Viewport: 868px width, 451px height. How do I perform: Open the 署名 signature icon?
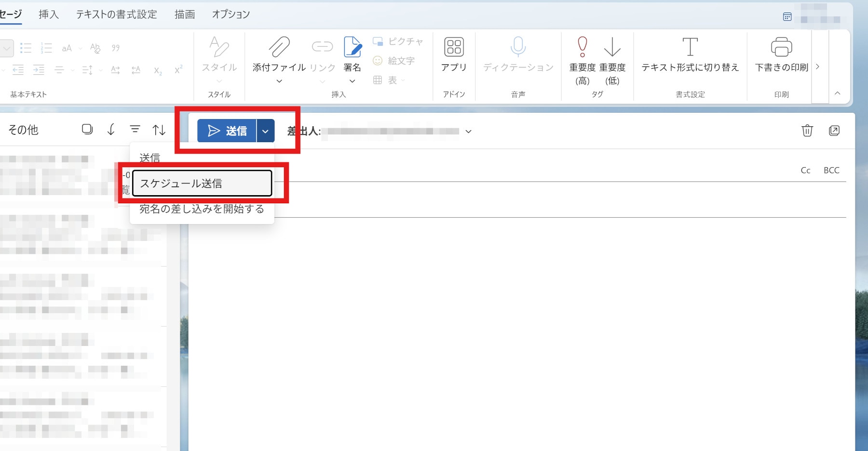(x=352, y=47)
